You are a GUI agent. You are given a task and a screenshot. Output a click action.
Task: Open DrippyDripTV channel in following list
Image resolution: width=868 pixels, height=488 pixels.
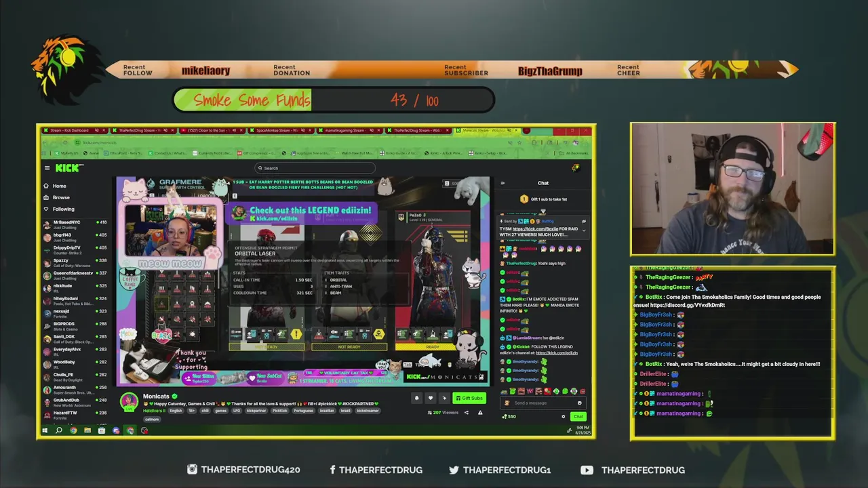pyautogui.click(x=75, y=249)
